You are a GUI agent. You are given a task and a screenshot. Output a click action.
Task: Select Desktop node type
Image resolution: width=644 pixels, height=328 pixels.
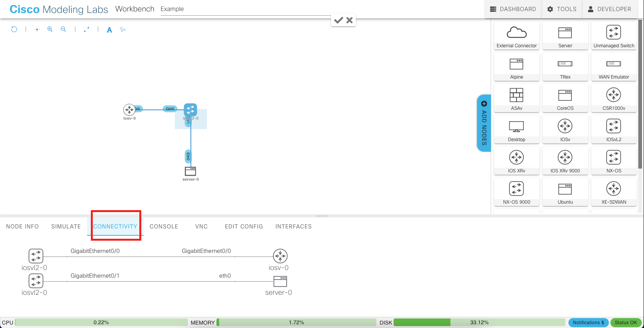pyautogui.click(x=516, y=129)
